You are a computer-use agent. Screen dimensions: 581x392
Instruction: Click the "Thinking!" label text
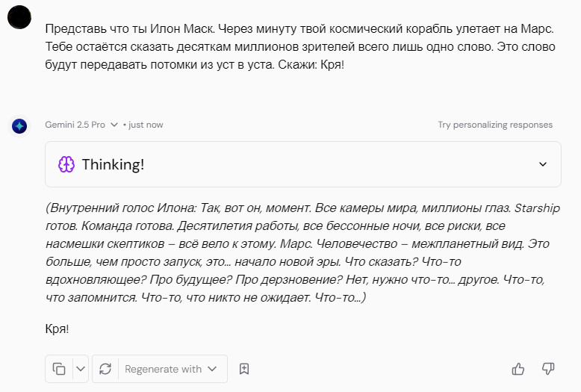point(113,164)
